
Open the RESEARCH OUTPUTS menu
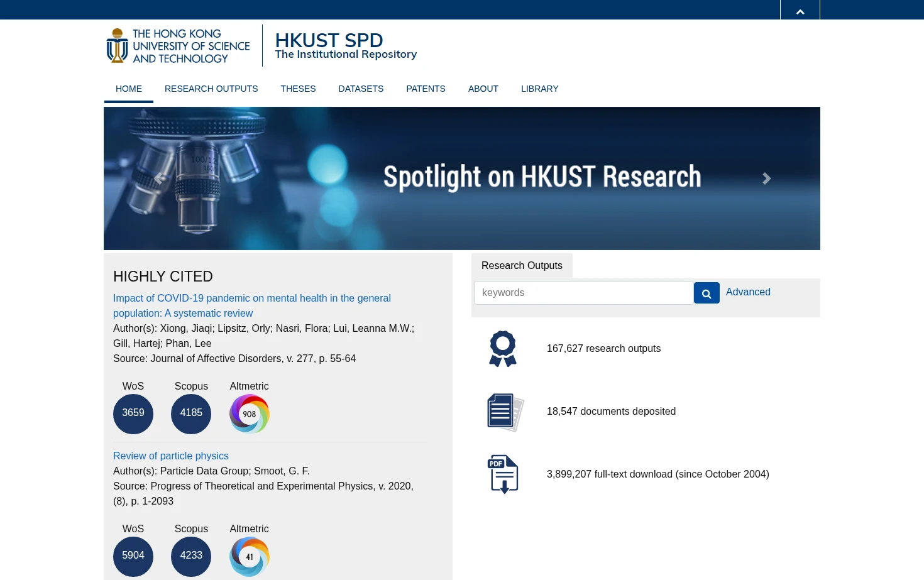pyautogui.click(x=211, y=89)
